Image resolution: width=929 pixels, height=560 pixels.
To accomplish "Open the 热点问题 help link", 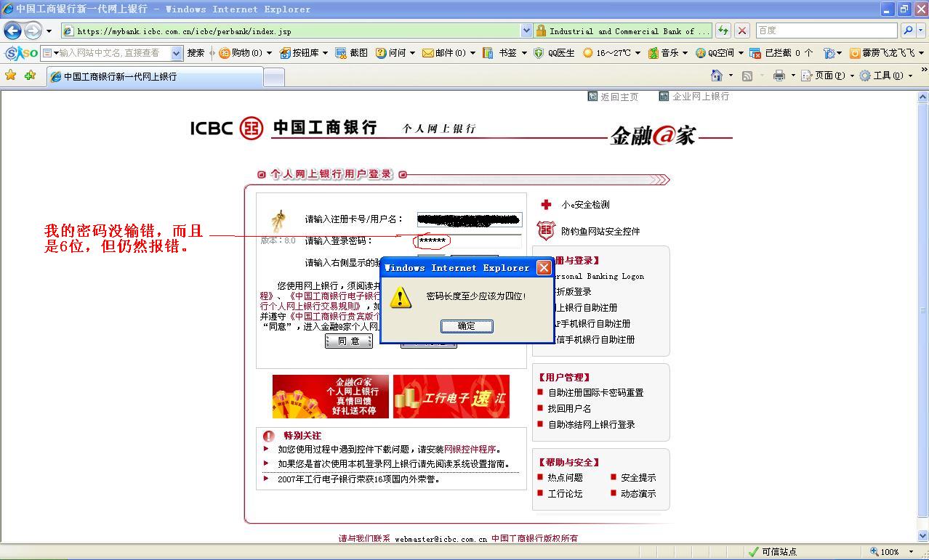I will (x=566, y=478).
